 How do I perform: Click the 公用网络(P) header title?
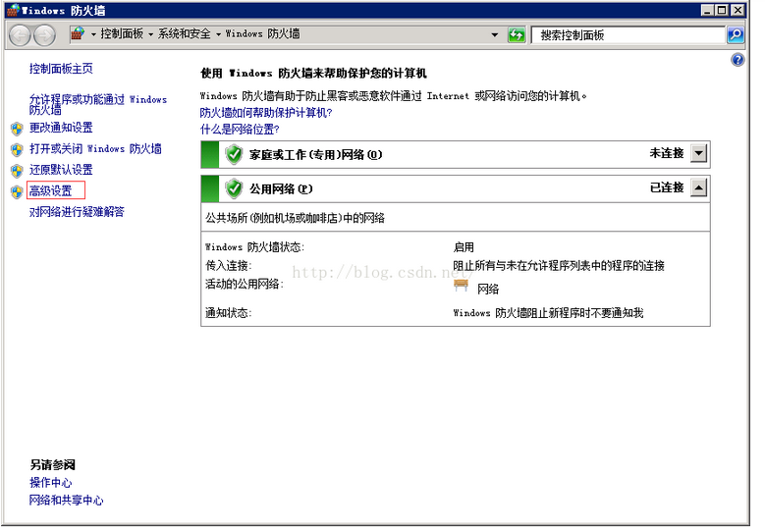281,189
